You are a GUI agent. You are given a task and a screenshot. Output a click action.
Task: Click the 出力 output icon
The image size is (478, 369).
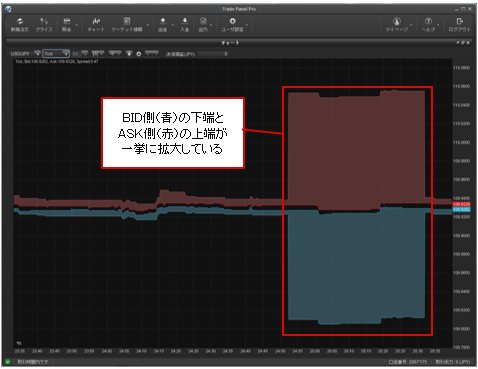tap(203, 25)
